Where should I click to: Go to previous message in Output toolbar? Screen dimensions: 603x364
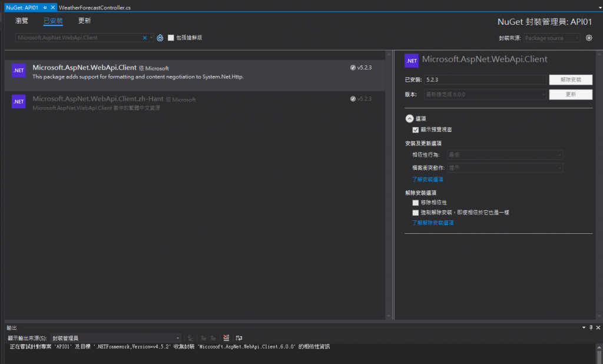pos(203,338)
